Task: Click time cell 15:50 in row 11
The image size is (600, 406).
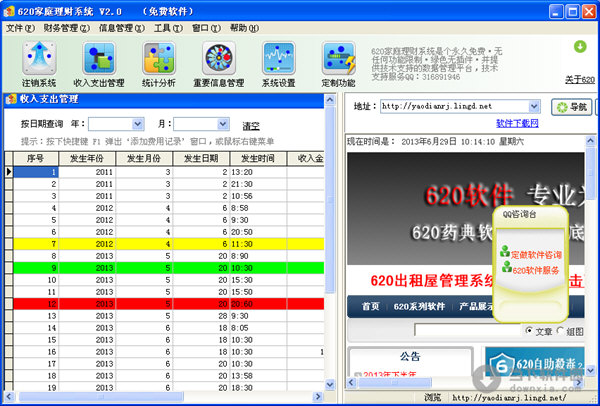Action: pos(258,292)
